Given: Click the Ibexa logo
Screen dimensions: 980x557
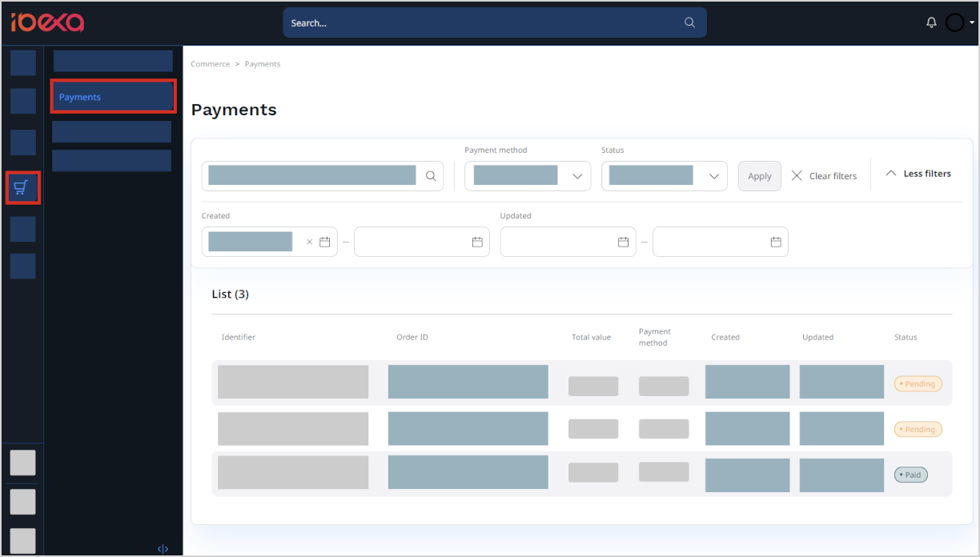Looking at the screenshot, I should coord(46,22).
